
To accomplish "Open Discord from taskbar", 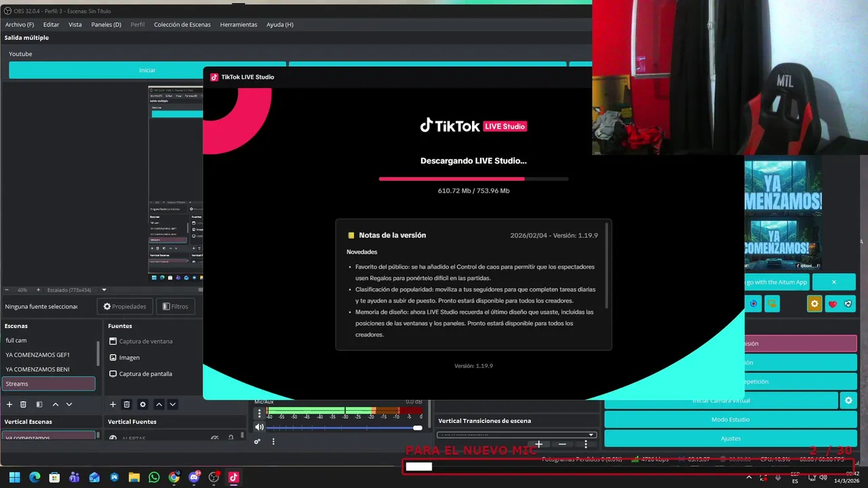I will (x=194, y=477).
